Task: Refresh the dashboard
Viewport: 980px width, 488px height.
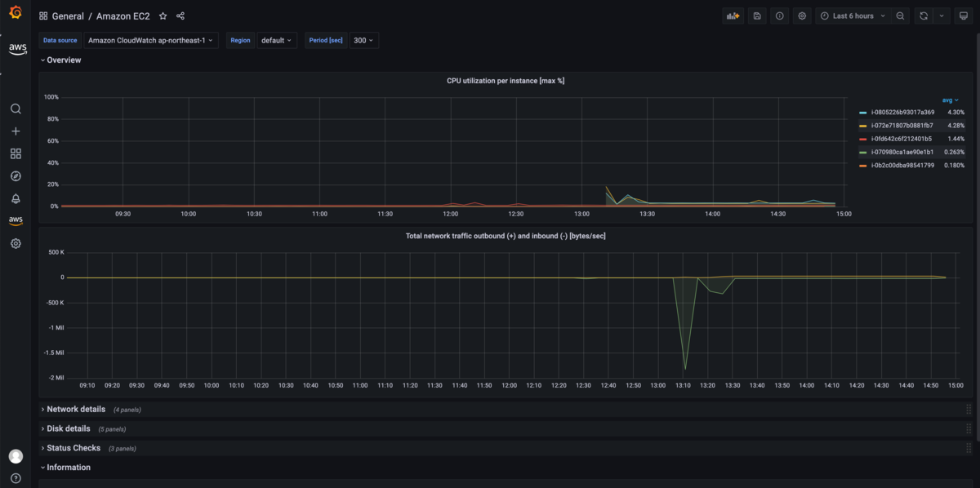Action: coord(924,16)
